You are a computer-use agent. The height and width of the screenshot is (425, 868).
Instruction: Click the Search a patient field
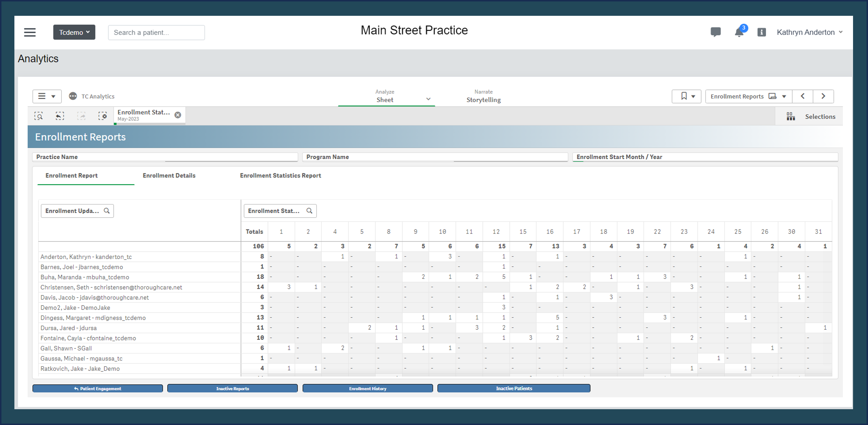click(x=156, y=33)
